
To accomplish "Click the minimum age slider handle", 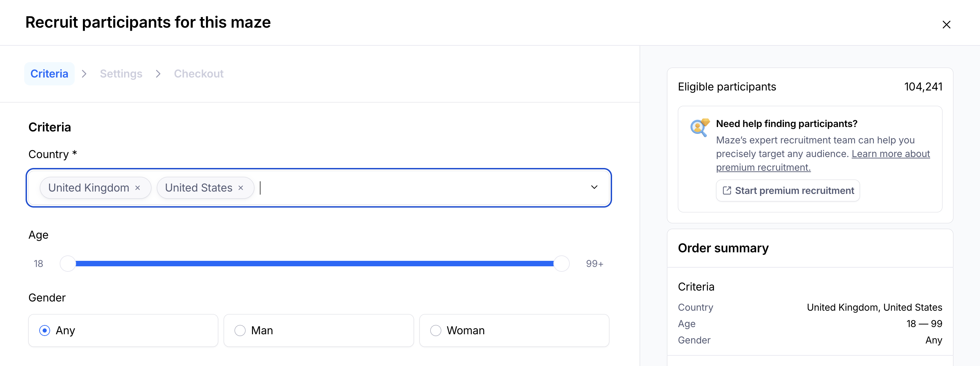I will 68,264.
